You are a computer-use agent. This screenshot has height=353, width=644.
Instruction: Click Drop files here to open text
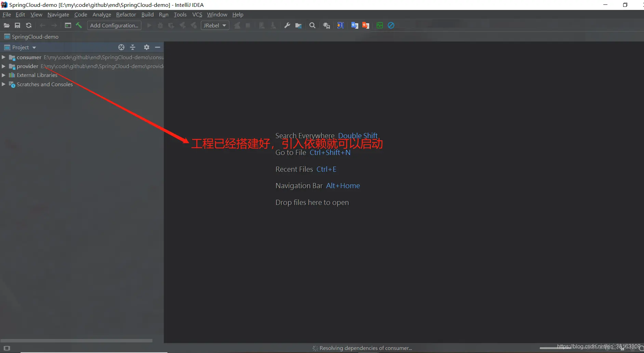312,202
